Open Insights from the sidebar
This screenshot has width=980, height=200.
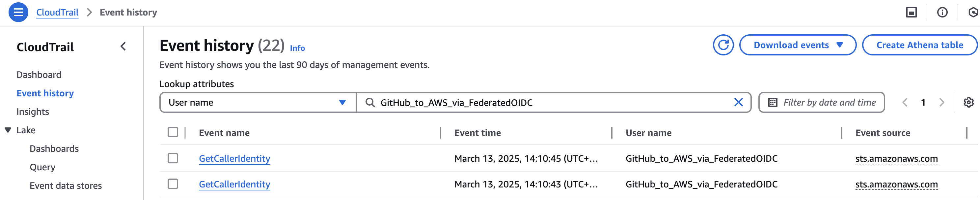pos(33,112)
